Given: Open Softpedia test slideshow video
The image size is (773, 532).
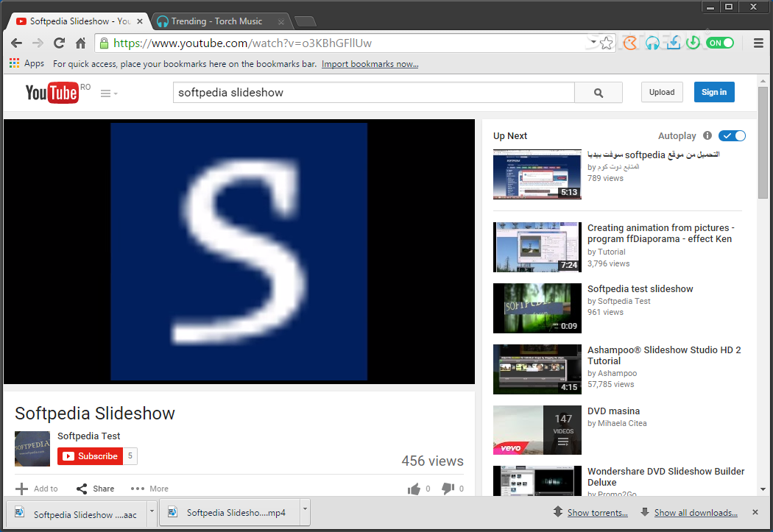Looking at the screenshot, I should tap(640, 289).
